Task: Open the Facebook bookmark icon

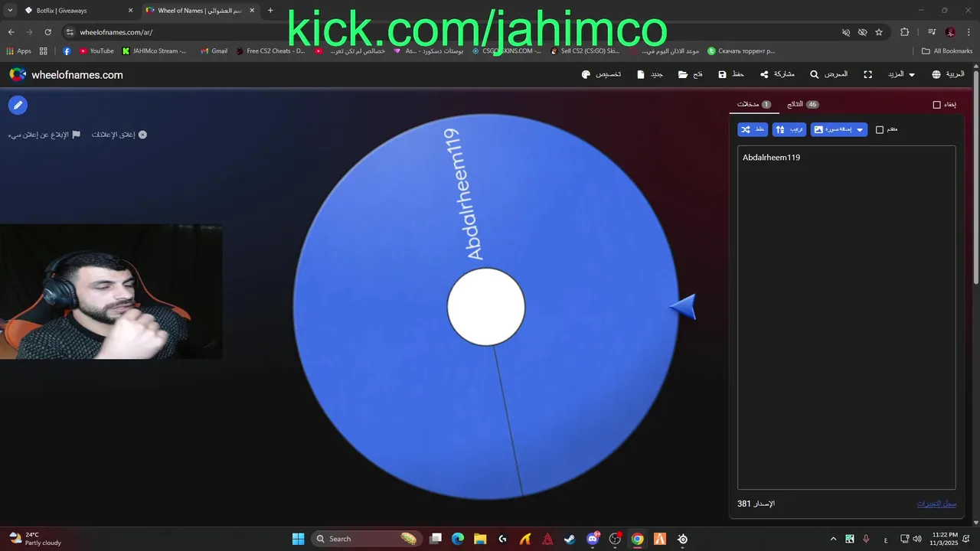Action: coord(67,51)
